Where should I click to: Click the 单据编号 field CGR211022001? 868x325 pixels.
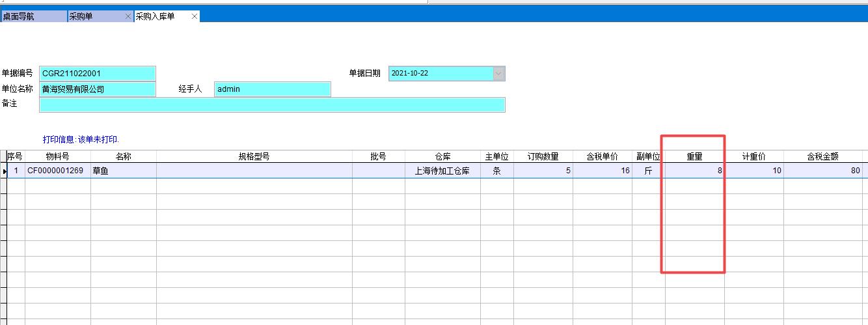[x=98, y=74]
